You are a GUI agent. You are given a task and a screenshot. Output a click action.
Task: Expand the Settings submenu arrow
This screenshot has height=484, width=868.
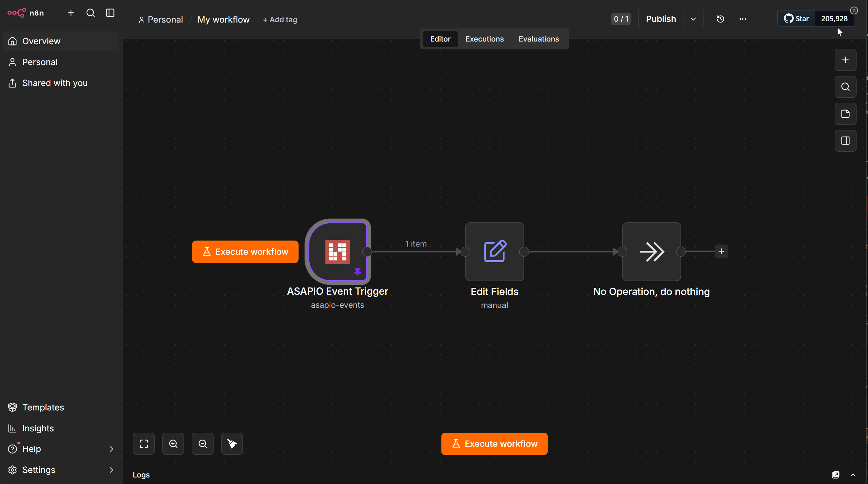click(111, 470)
